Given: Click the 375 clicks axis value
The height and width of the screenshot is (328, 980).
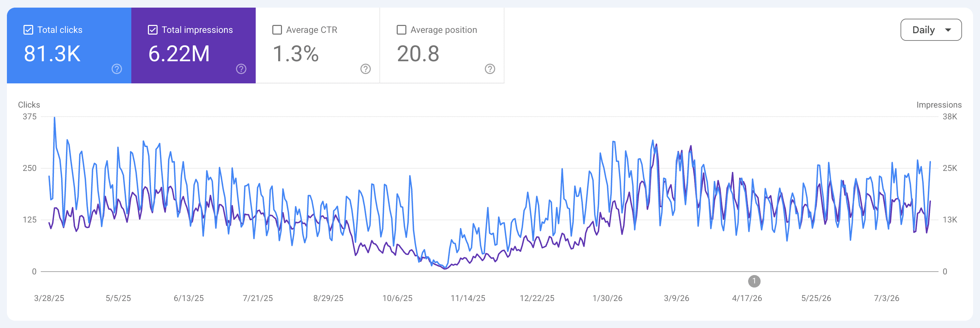Looking at the screenshot, I should (30, 117).
